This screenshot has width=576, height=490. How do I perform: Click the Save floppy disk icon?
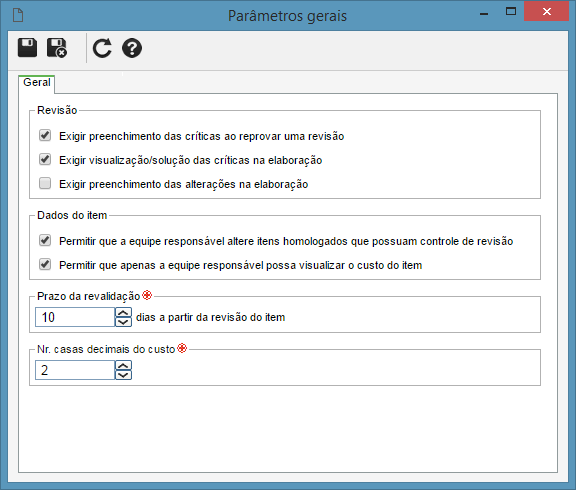click(x=27, y=48)
